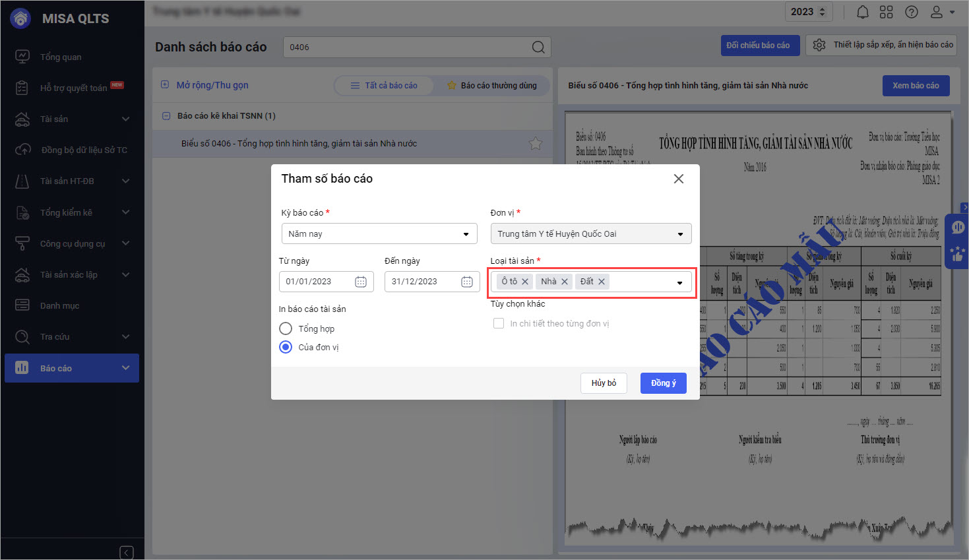
Task: Open the Kỳ báo cáo dropdown
Action: pyautogui.click(x=379, y=233)
